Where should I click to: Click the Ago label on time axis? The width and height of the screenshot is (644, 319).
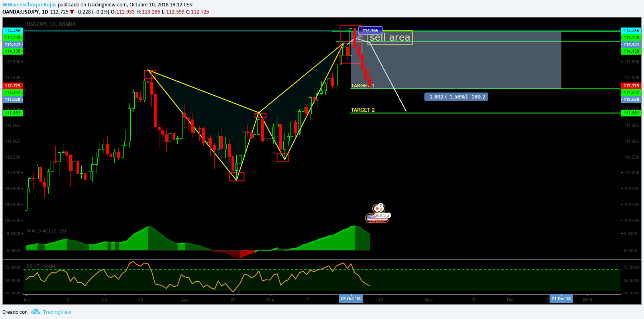point(185,300)
